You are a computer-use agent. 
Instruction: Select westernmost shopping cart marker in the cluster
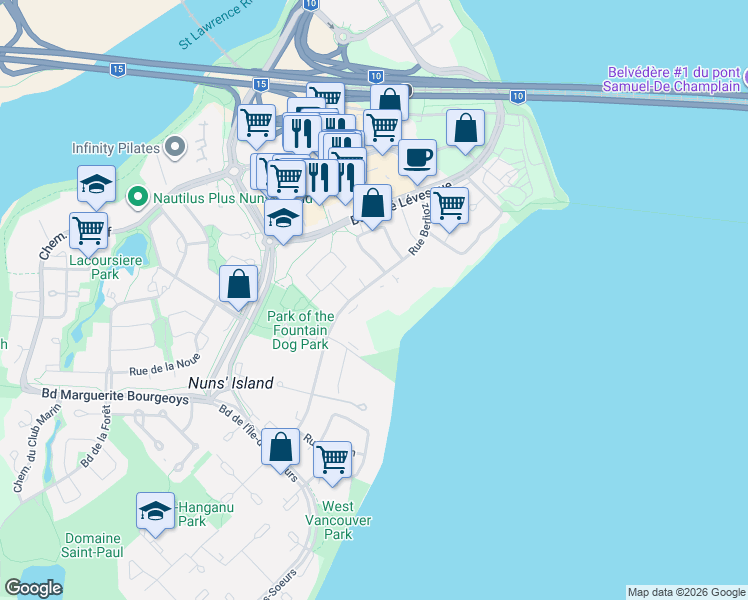pyautogui.click(x=257, y=124)
